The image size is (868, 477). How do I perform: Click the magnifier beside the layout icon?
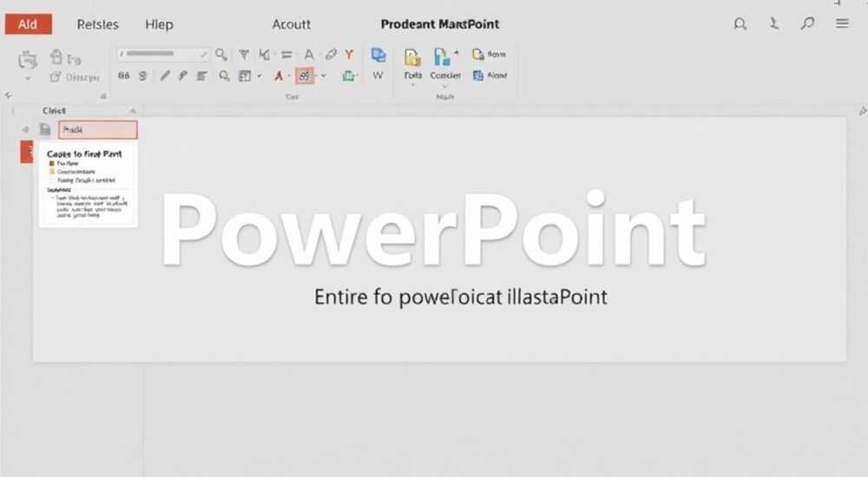click(x=224, y=75)
